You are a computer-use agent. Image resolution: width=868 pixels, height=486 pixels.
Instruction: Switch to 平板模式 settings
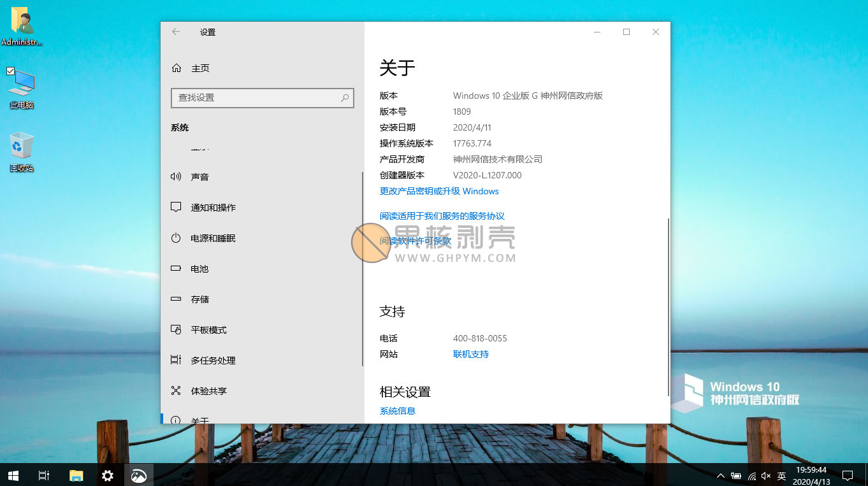pyautogui.click(x=208, y=330)
